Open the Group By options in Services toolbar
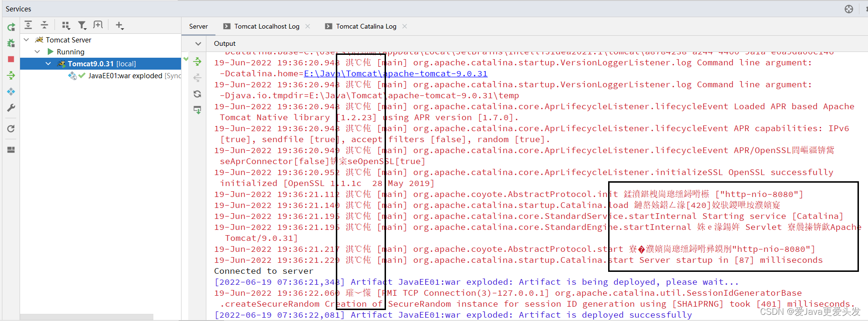 (x=66, y=25)
